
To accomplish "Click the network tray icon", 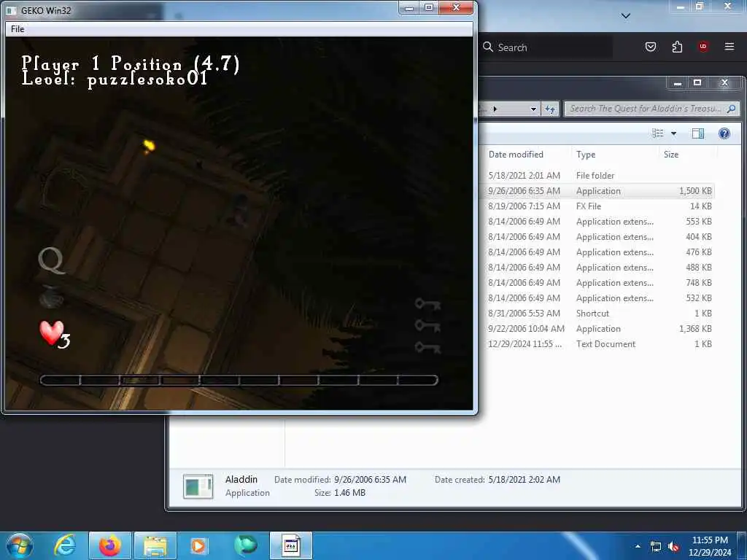I will [656, 547].
